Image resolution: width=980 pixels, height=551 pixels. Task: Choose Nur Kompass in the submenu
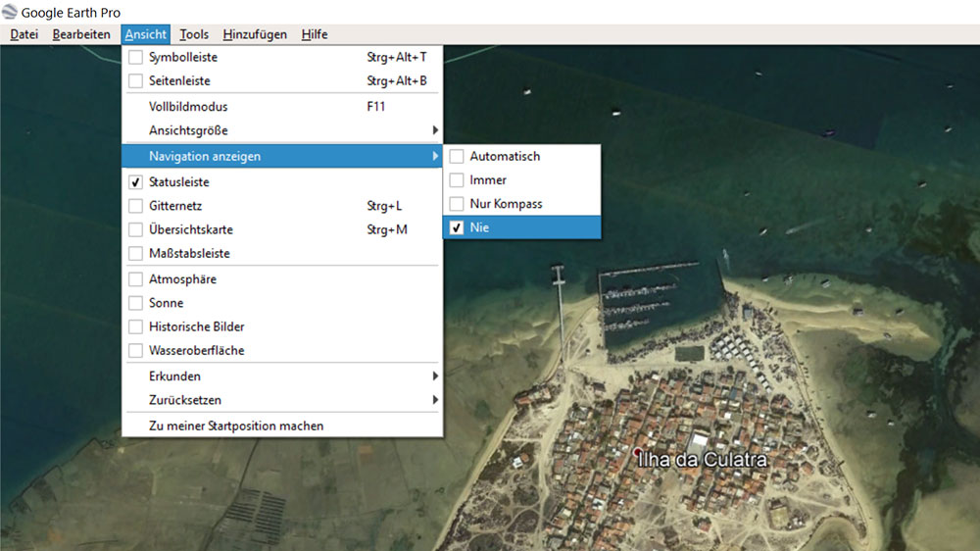pos(506,204)
